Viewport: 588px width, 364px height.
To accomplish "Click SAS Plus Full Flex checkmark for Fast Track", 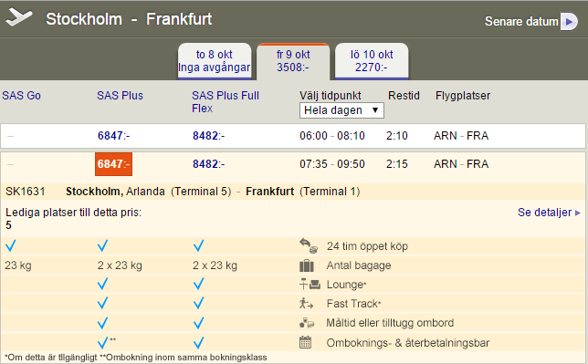I will [x=199, y=303].
